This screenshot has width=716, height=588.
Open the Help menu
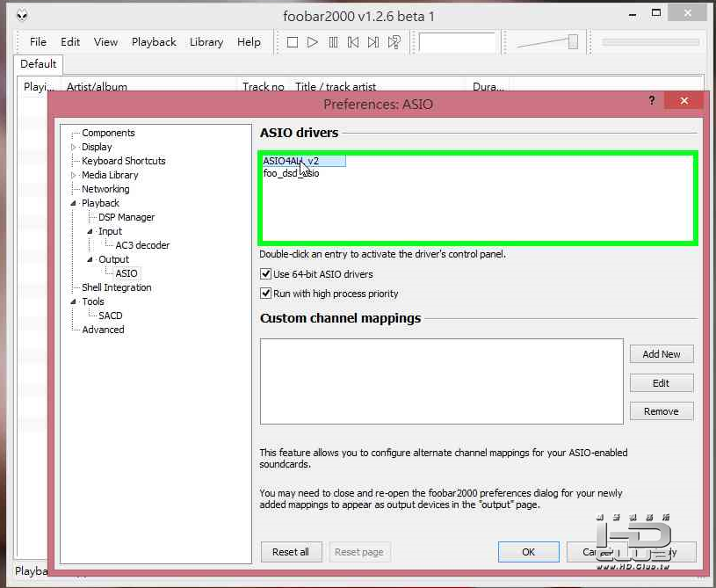[x=249, y=42]
